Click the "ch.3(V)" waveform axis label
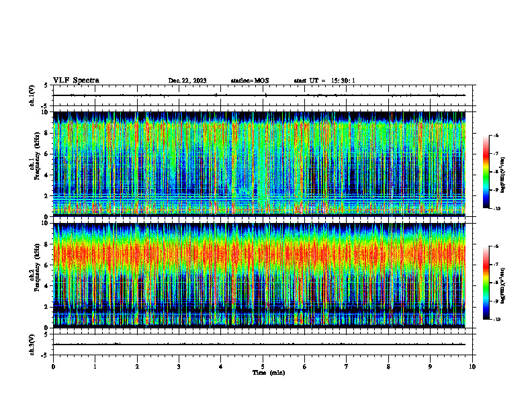The image size is (532, 411). (32, 345)
